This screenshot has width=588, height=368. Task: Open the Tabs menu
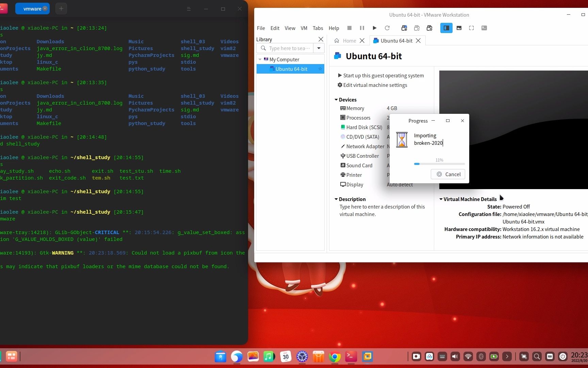click(318, 28)
